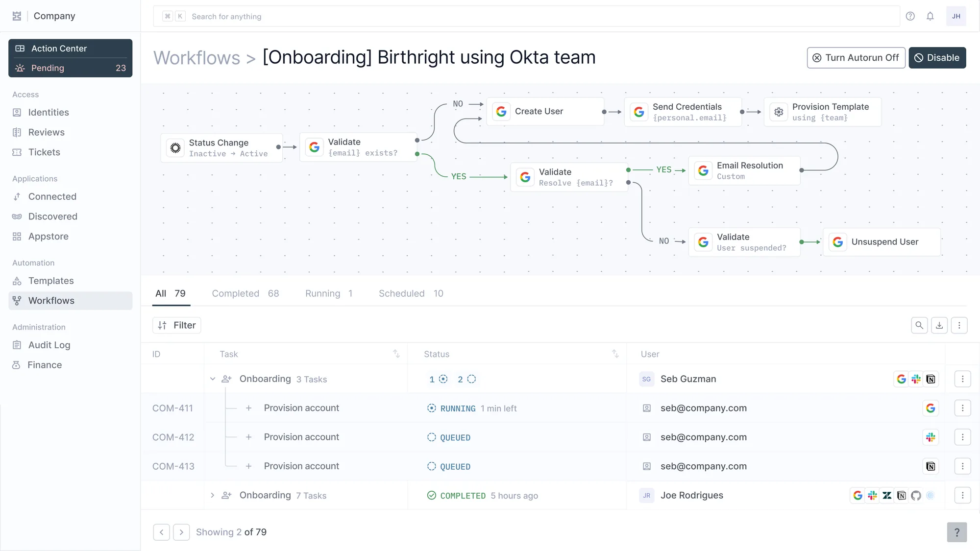Click Zendesk icon in Joe Rodrigues row
This screenshot has width=980, height=551.
click(x=887, y=496)
